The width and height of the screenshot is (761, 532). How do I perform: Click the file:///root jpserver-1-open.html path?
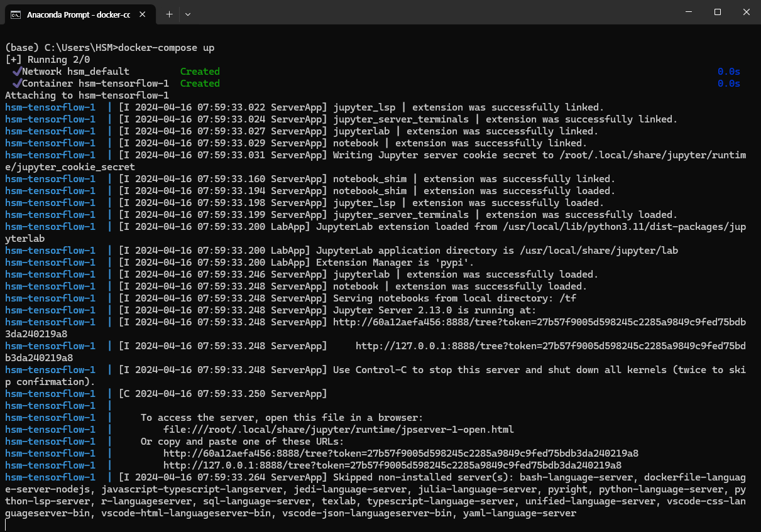click(x=339, y=430)
